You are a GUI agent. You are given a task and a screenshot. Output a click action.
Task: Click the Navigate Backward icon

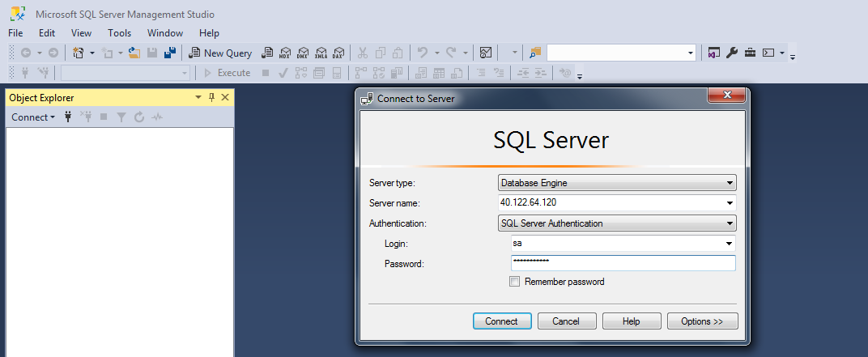pos(25,53)
